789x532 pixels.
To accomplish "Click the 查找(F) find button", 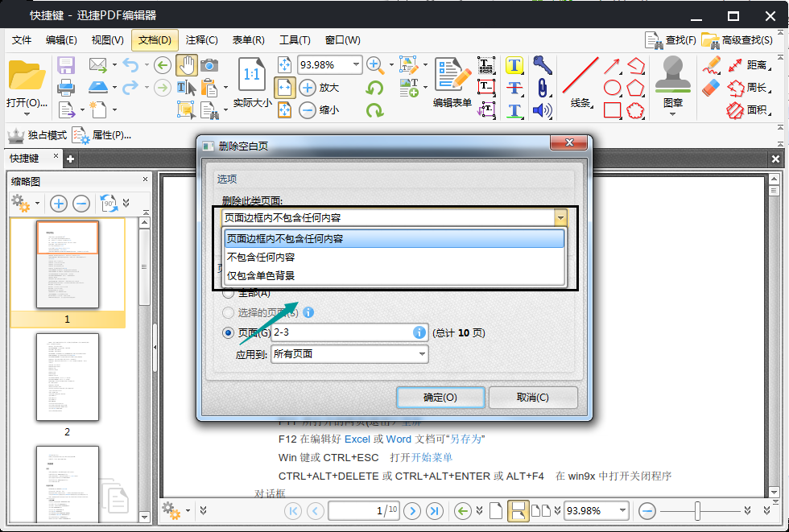I will [671, 40].
